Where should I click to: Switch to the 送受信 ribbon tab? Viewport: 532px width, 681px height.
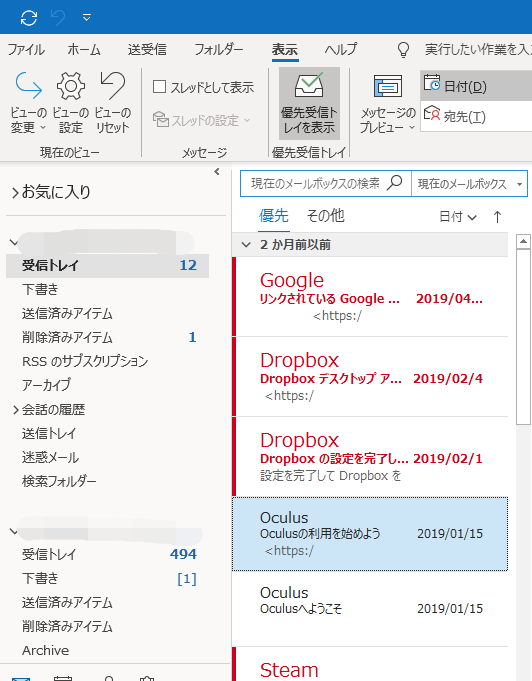[147, 50]
